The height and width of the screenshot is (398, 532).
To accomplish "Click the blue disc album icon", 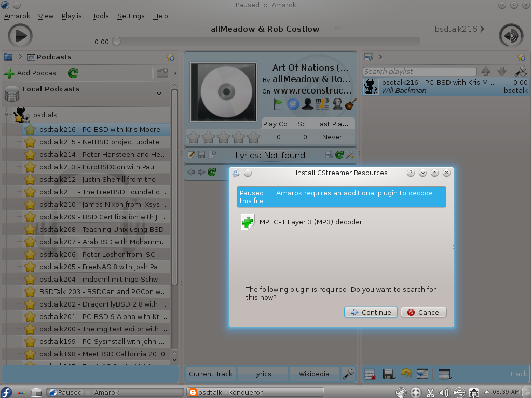I will click(x=293, y=104).
